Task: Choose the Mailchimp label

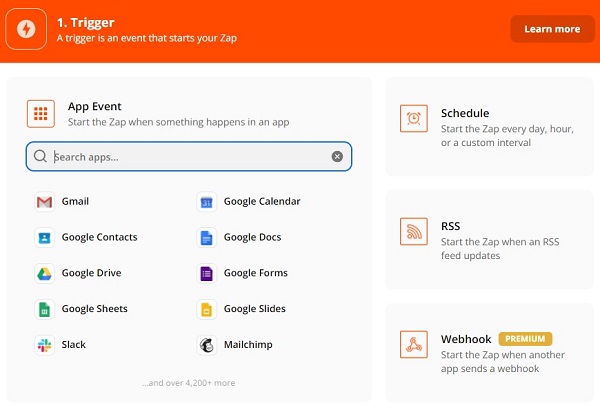Action: (x=248, y=345)
